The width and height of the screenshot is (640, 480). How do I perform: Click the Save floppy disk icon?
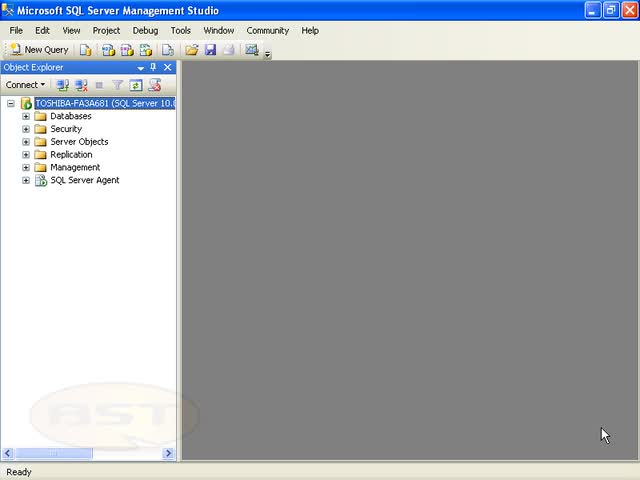210,50
